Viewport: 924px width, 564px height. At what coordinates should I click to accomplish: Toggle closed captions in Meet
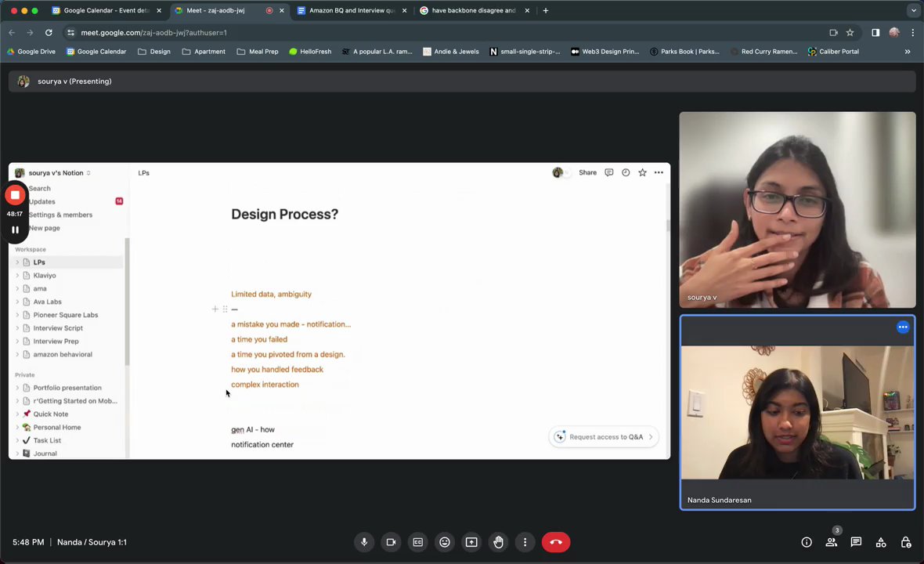[418, 542]
